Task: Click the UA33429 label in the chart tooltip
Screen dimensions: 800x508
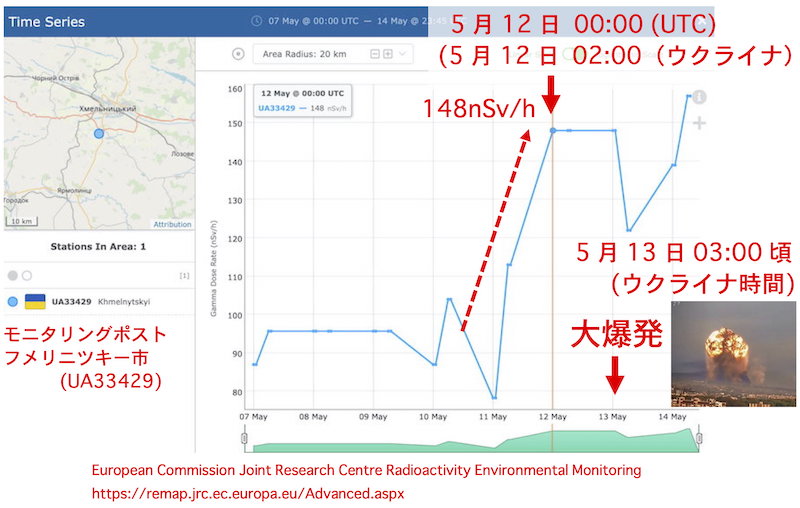Action: 277,108
